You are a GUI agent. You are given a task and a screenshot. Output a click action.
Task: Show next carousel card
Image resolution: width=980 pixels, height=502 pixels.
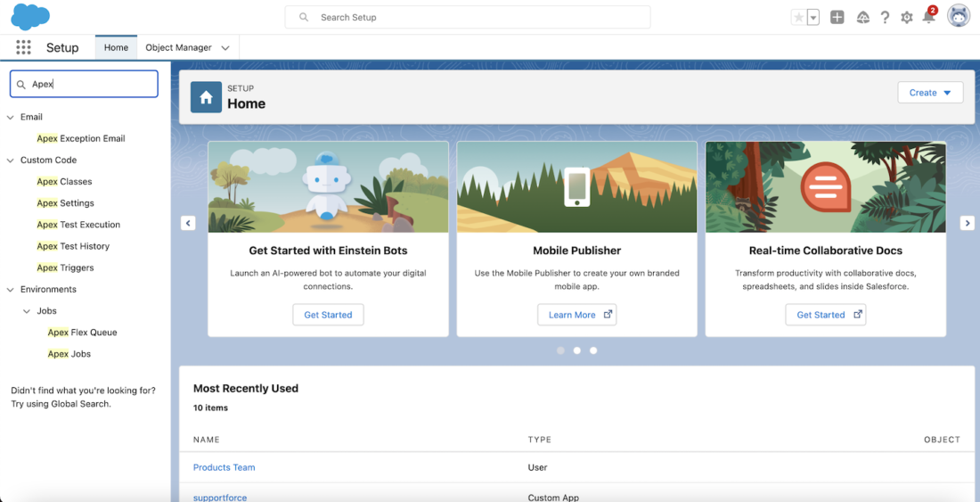(967, 223)
